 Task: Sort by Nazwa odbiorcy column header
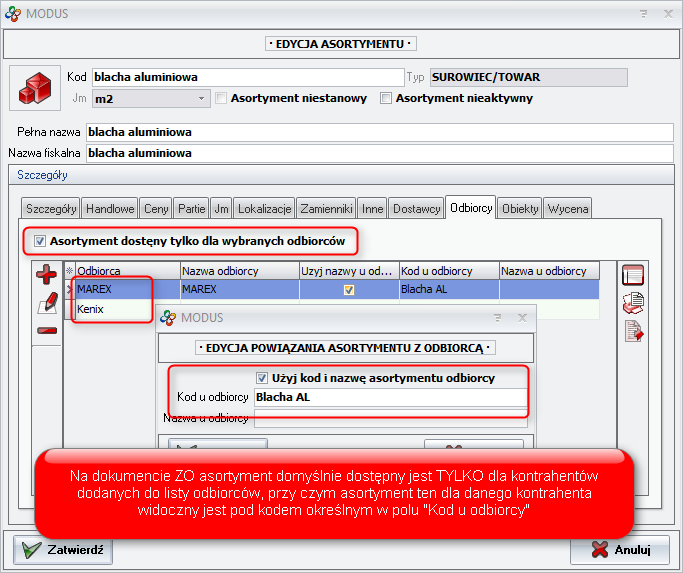point(240,271)
